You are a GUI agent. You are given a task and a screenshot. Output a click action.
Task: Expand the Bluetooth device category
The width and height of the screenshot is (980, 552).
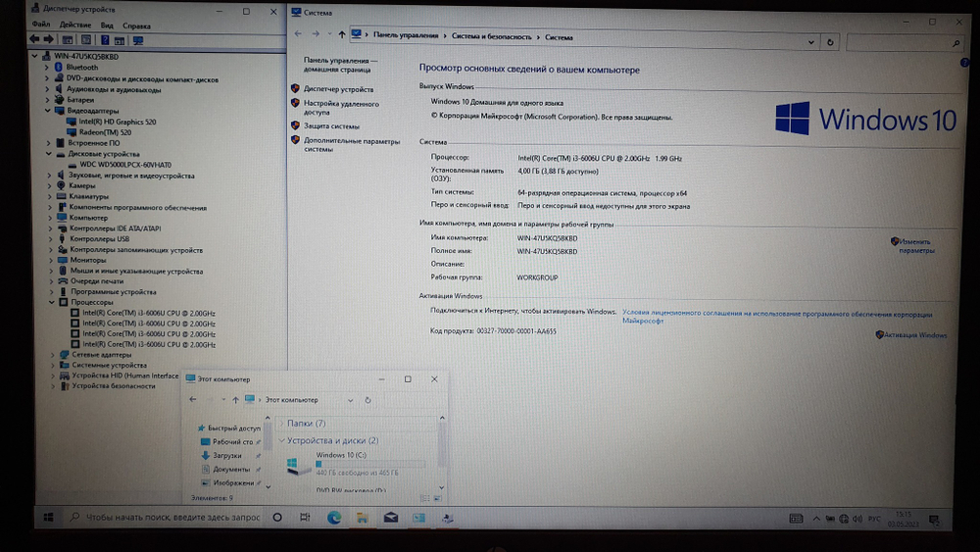click(x=46, y=67)
